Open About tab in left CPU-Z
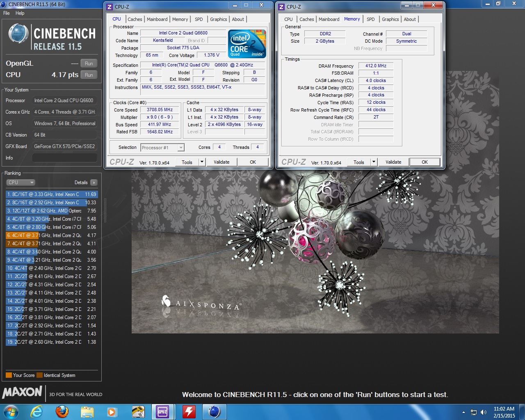Viewport: 525px width, 420px height. pos(238,19)
